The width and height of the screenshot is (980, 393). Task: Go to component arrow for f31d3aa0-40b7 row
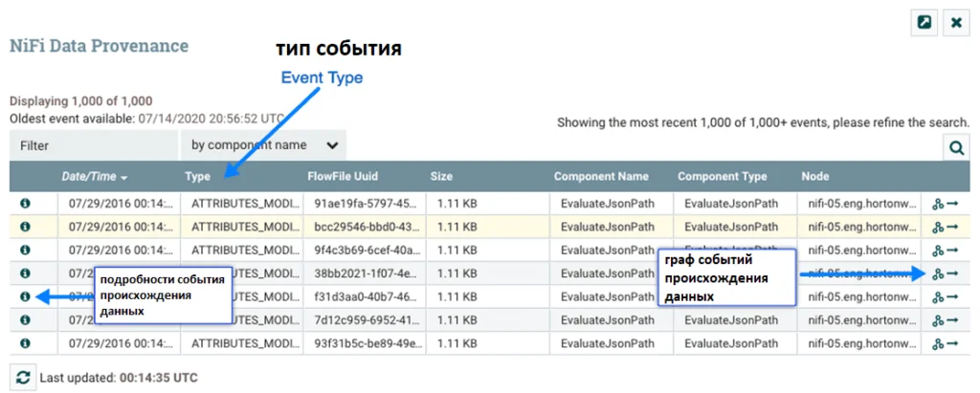click(x=952, y=297)
